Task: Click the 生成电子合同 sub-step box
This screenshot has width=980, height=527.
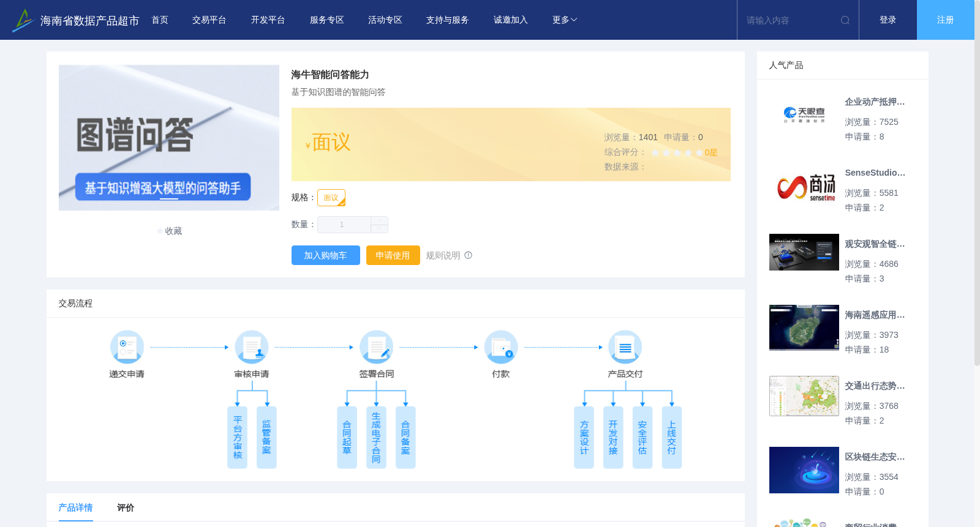Action: tap(376, 437)
